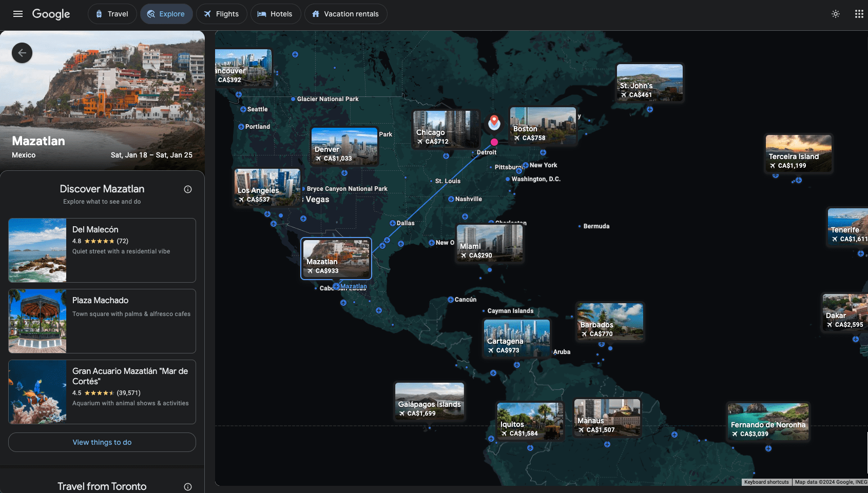Open the Hotels tab
The image size is (868, 493).
tap(275, 14)
